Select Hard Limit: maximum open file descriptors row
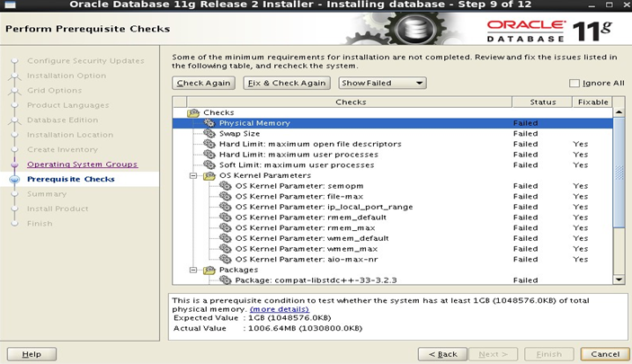632x364 pixels. 393,144
